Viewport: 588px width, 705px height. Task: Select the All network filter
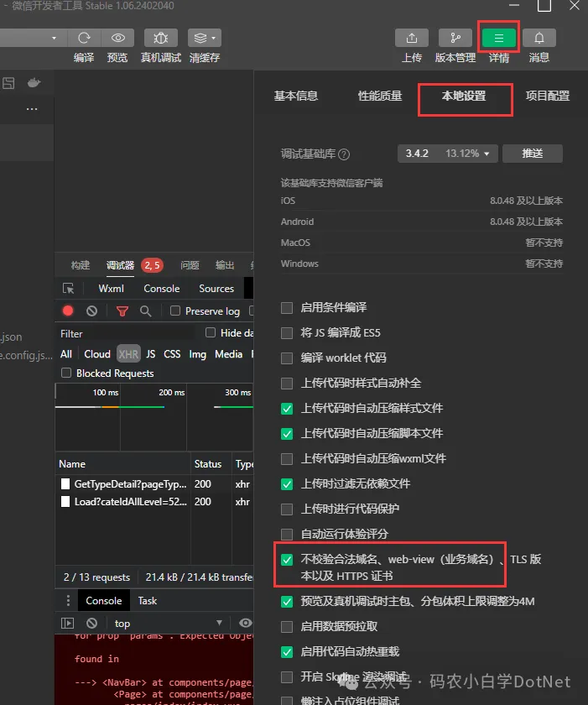click(x=66, y=354)
